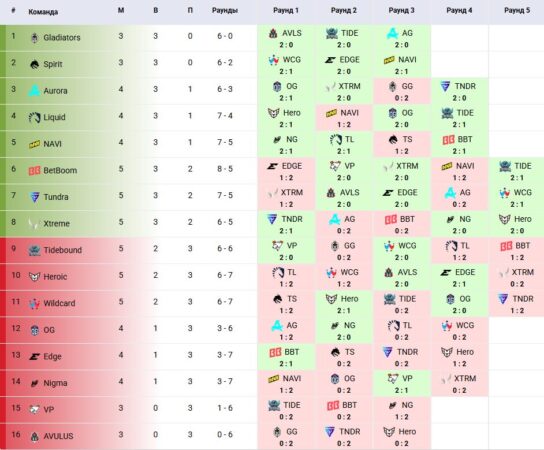This screenshot has width=544, height=450.
Task: Open Gladiators vs AVLS round 1 match
Action: (x=286, y=38)
